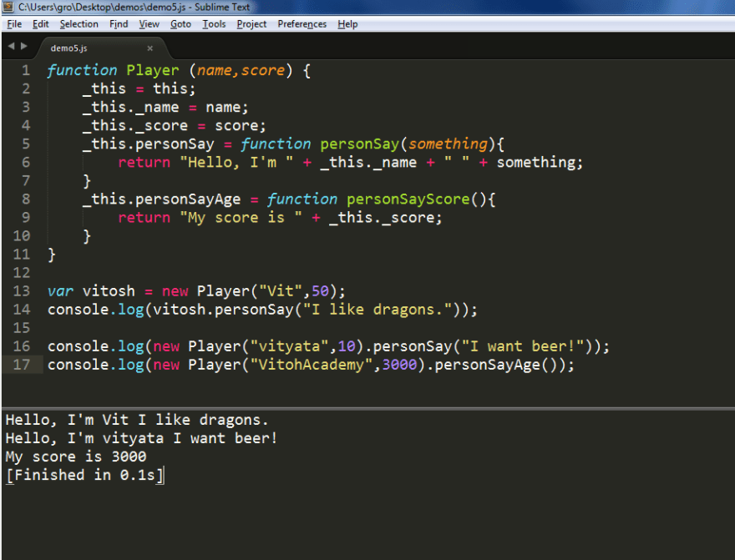735x560 pixels.
Task: Open the Goto menu
Action: (180, 24)
